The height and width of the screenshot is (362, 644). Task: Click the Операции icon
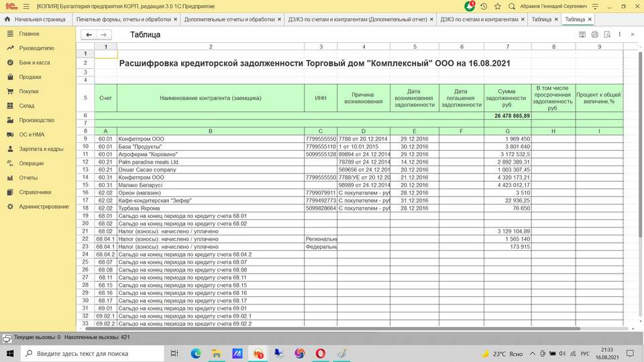10,163
